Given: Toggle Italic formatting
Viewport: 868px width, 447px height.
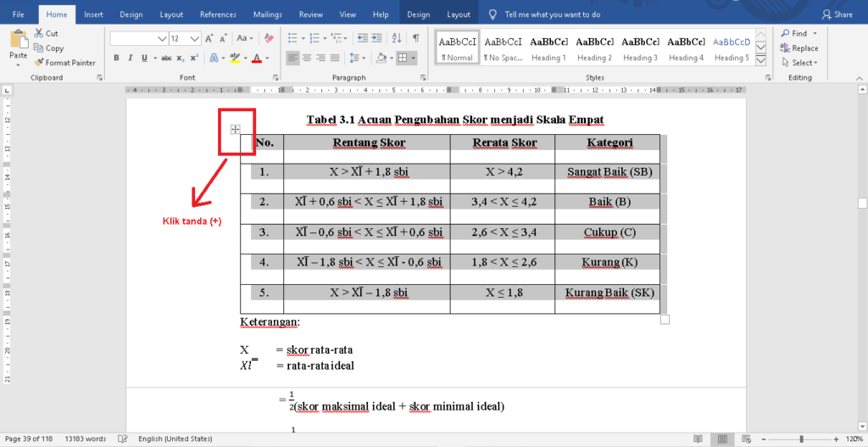Looking at the screenshot, I should [x=130, y=58].
